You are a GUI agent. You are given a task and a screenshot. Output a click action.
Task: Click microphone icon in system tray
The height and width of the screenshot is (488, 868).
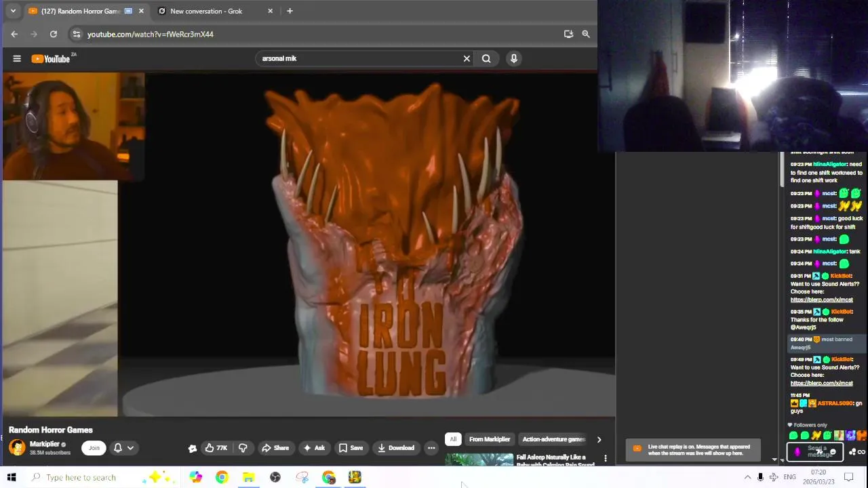click(760, 477)
